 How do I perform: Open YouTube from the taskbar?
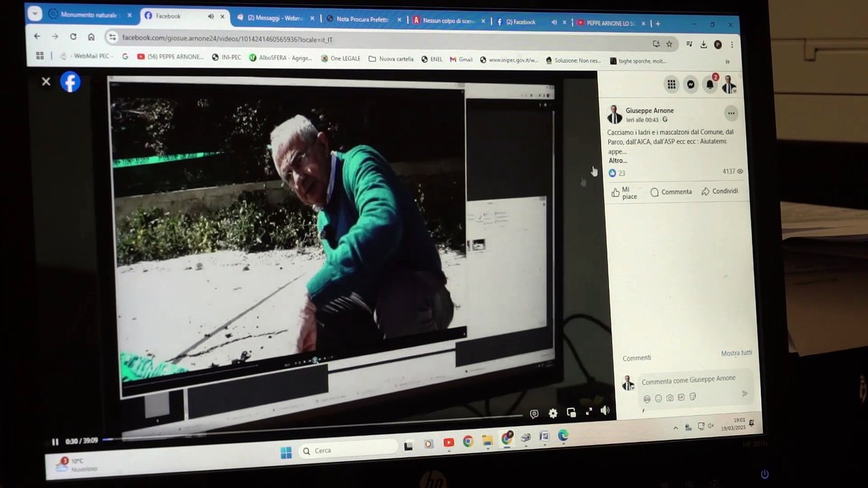(448, 443)
